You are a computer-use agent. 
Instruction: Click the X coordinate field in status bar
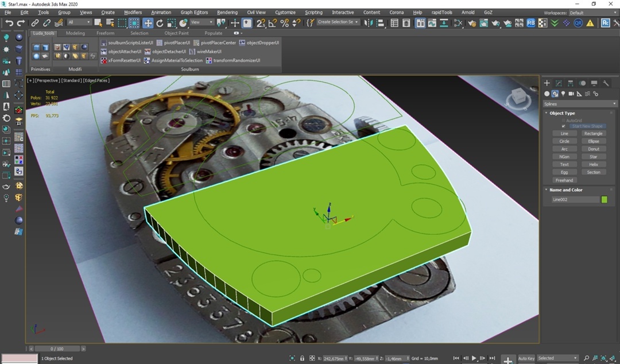point(334,358)
